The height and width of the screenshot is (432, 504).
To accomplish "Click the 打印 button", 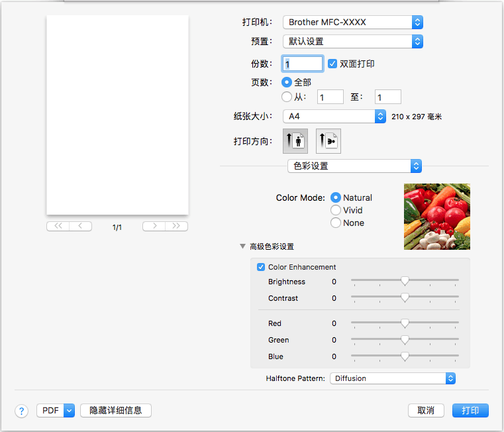I will coord(470,410).
